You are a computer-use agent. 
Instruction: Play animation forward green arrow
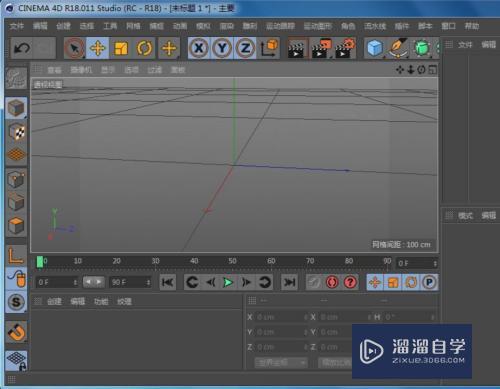coord(228,282)
